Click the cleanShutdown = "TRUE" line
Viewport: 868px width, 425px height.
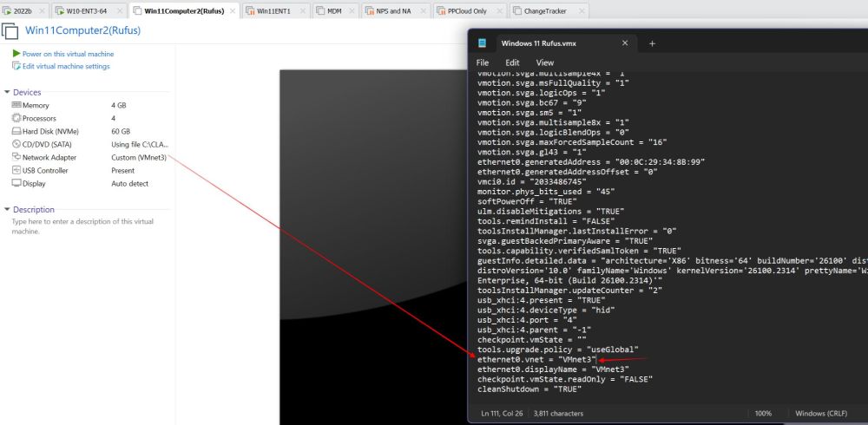pyautogui.click(x=529, y=389)
